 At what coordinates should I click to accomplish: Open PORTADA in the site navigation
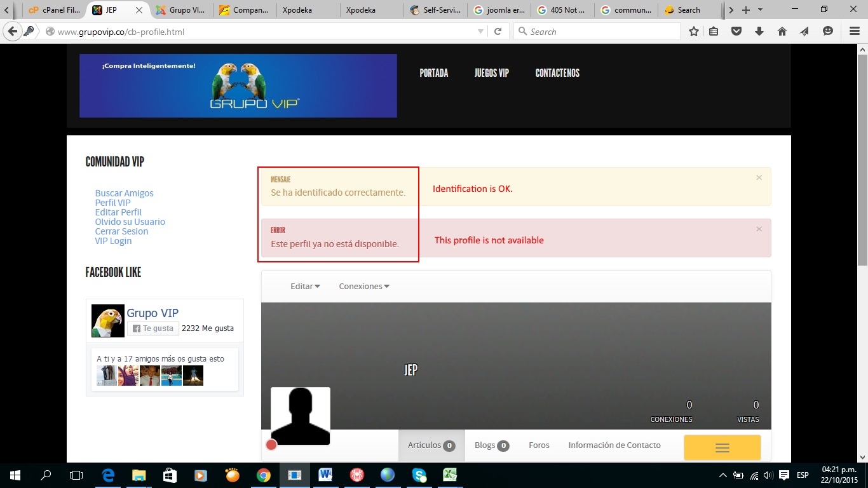pyautogui.click(x=434, y=73)
